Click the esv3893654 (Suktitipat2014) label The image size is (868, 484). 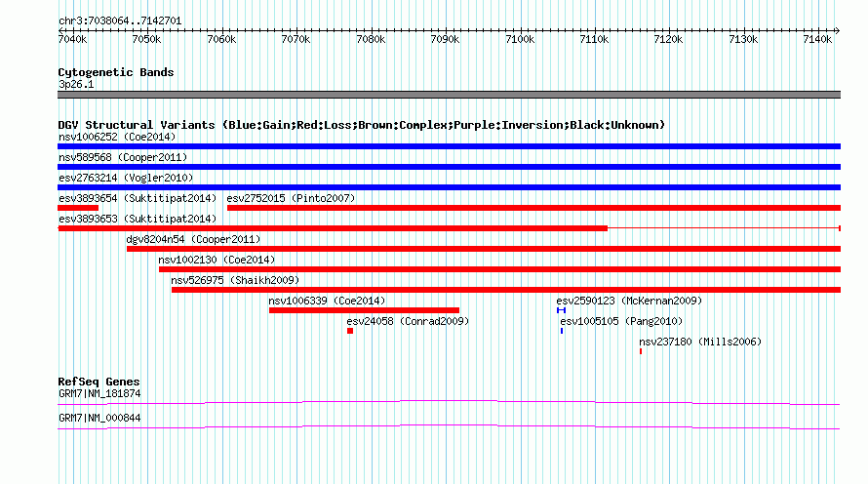click(138, 198)
